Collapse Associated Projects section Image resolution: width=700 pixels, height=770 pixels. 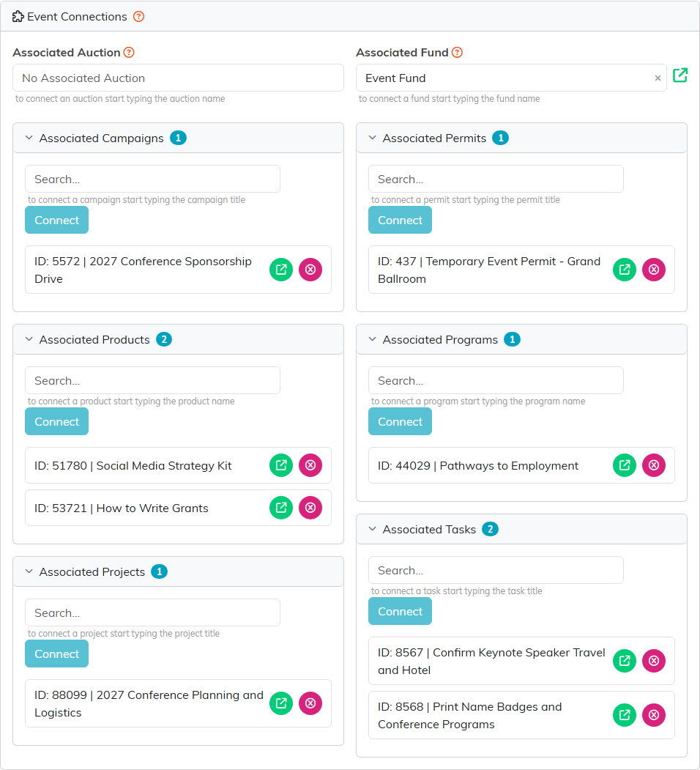pos(29,571)
